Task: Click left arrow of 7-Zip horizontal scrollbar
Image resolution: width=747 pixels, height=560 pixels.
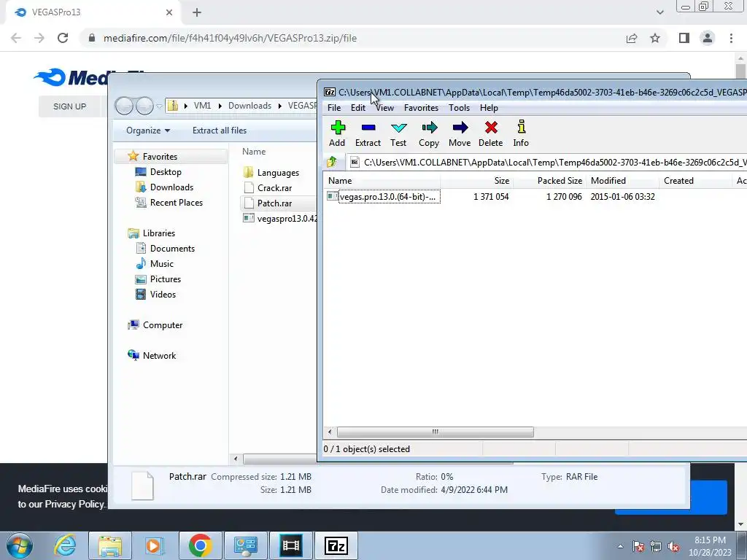Action: click(330, 432)
